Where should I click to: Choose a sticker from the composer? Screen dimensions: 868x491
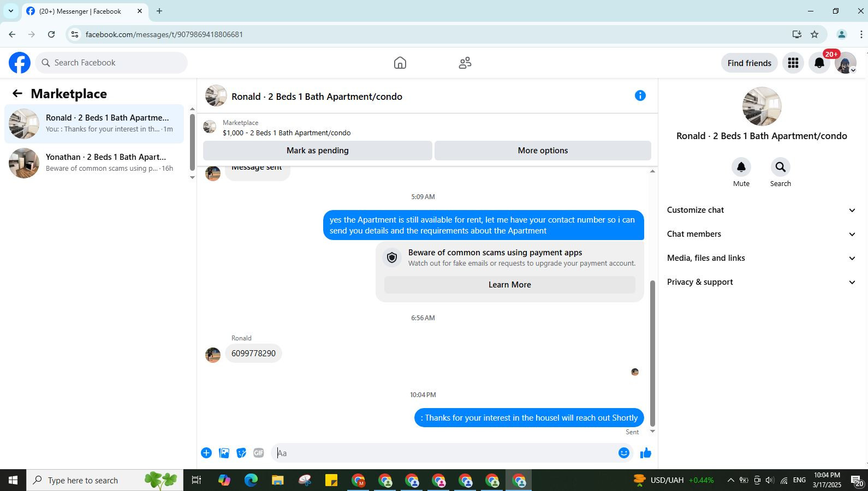coord(241,453)
